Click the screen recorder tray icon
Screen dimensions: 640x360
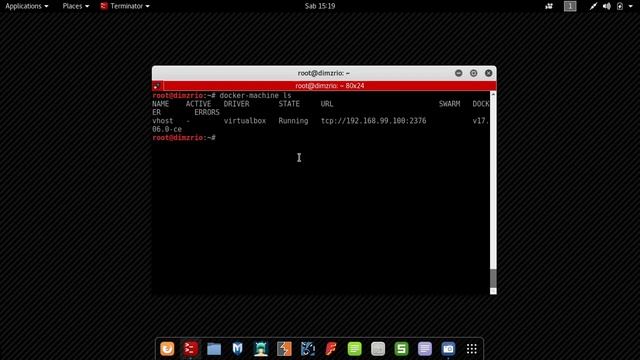pyautogui.click(x=549, y=6)
